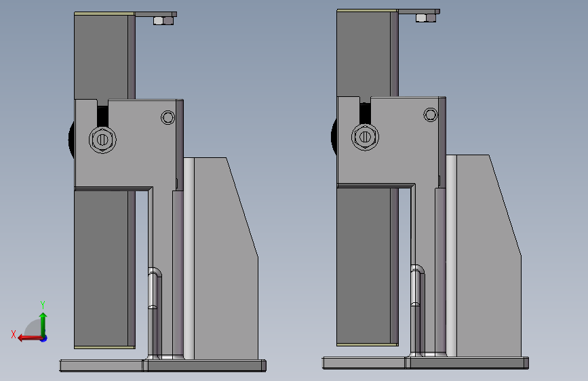Click the black slot in the right bracket
This screenshot has width=588, height=381.
point(365,114)
